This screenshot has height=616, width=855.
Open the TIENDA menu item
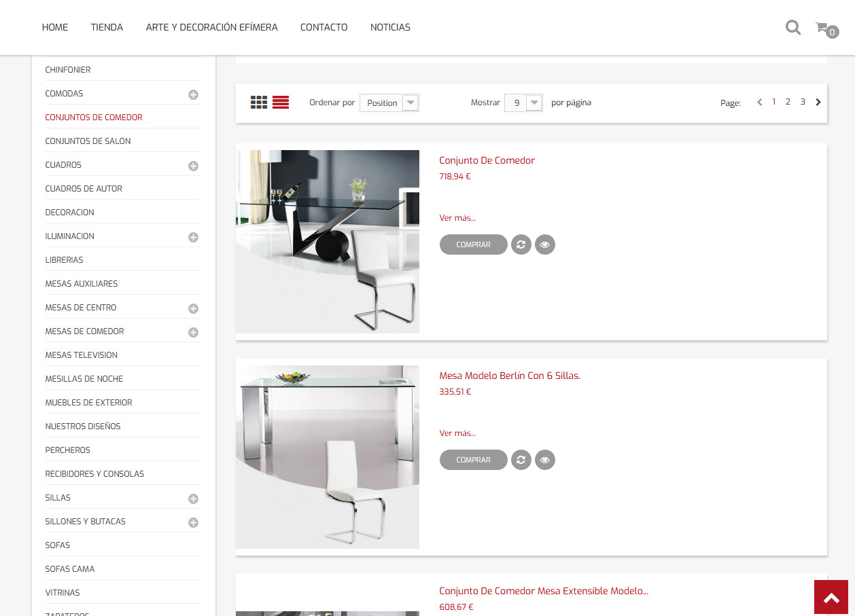107,27
